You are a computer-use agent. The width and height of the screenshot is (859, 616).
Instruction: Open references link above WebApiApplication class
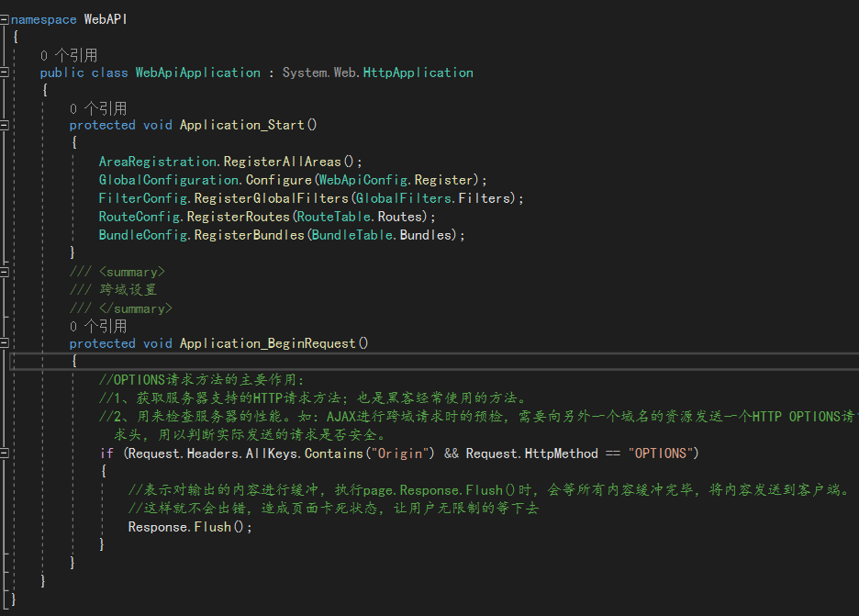pyautogui.click(x=69, y=55)
